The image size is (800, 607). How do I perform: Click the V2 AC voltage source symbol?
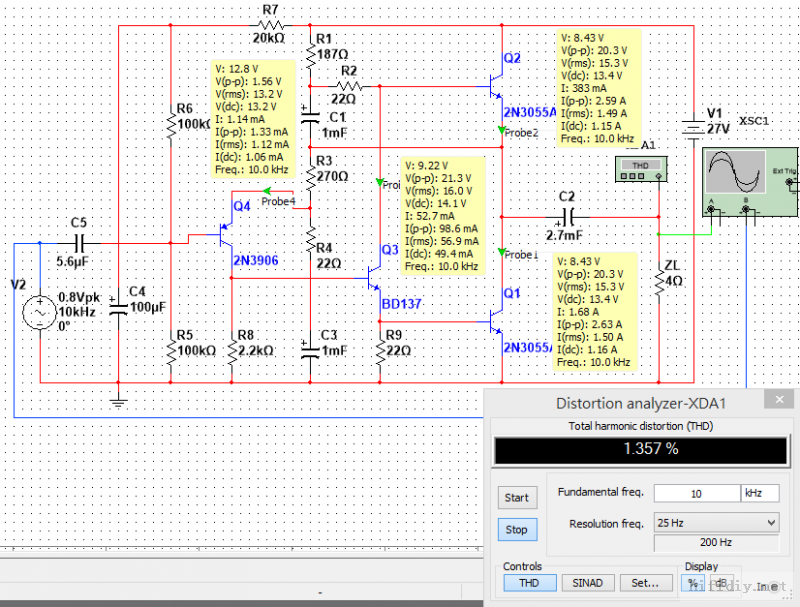pos(40,313)
